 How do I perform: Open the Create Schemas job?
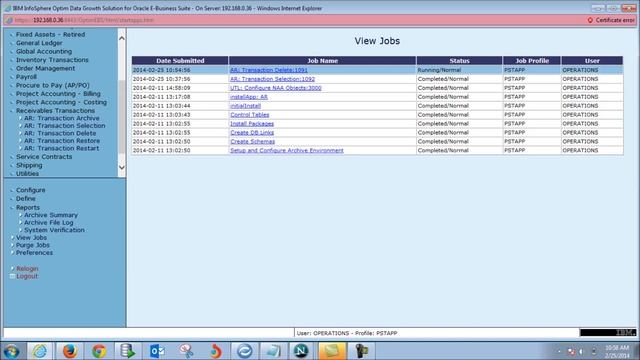(252, 142)
